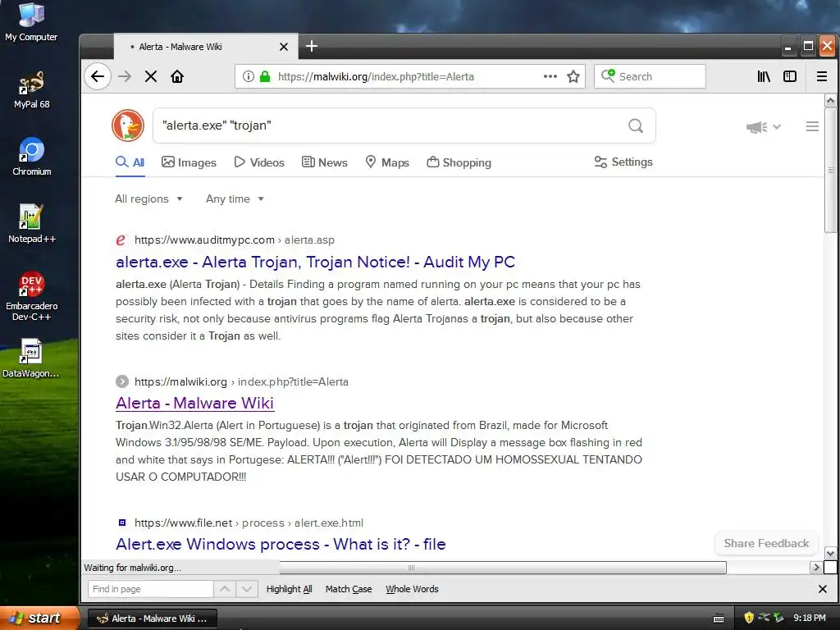Toggle Highlight All in find bar
Screen dimensions: 840x630
pyautogui.click(x=290, y=589)
